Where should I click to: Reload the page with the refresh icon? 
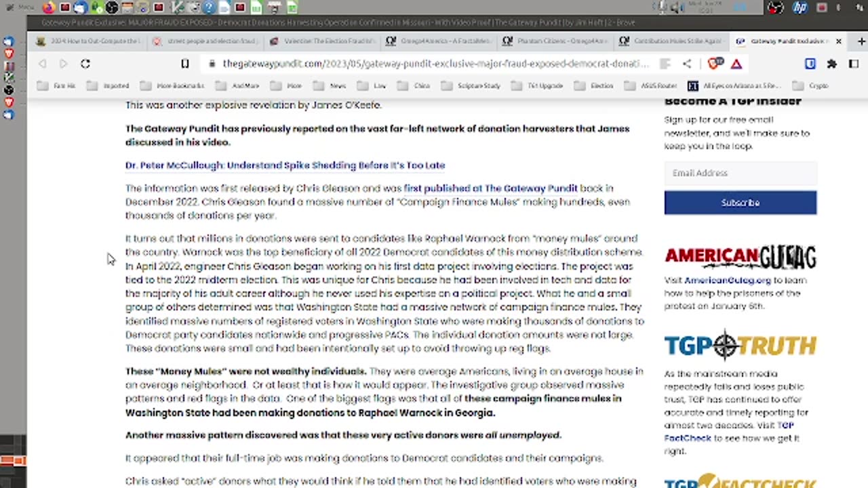pos(85,64)
